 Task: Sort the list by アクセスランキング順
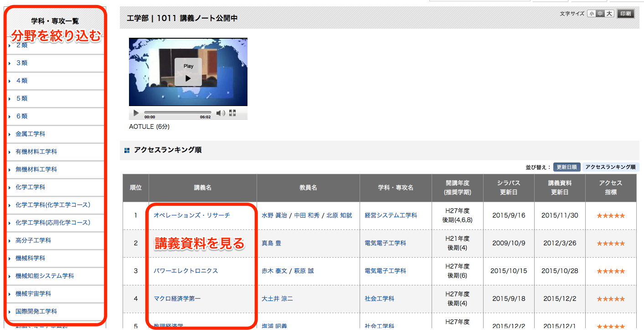pos(610,167)
